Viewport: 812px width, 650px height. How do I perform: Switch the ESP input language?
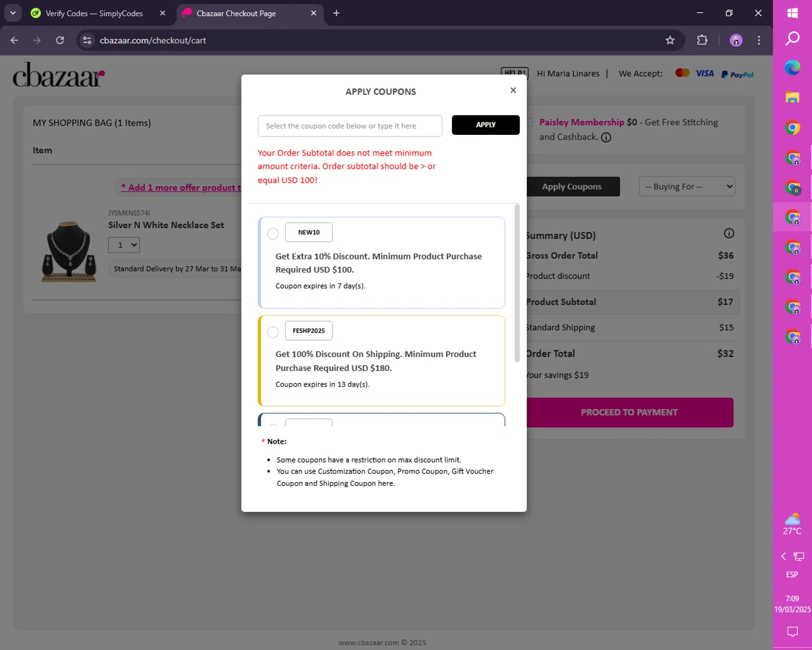(792, 574)
